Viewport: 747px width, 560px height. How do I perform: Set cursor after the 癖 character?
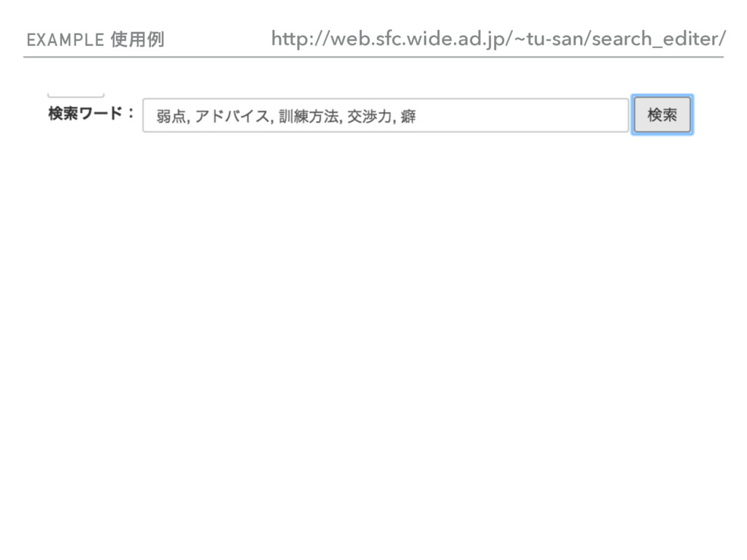417,116
